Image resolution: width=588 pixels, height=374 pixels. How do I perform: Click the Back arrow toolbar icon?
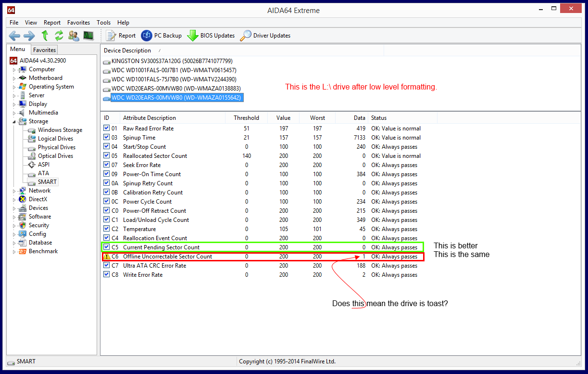coord(14,35)
